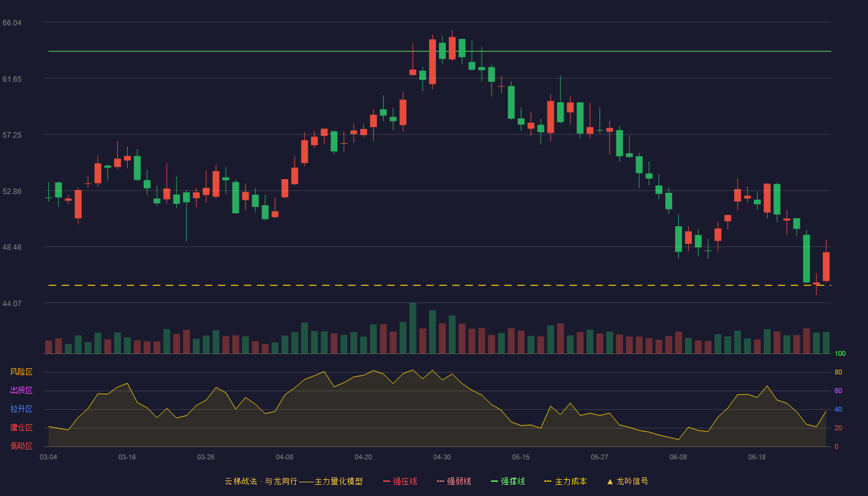Click the 出货区 zone label

point(21,391)
